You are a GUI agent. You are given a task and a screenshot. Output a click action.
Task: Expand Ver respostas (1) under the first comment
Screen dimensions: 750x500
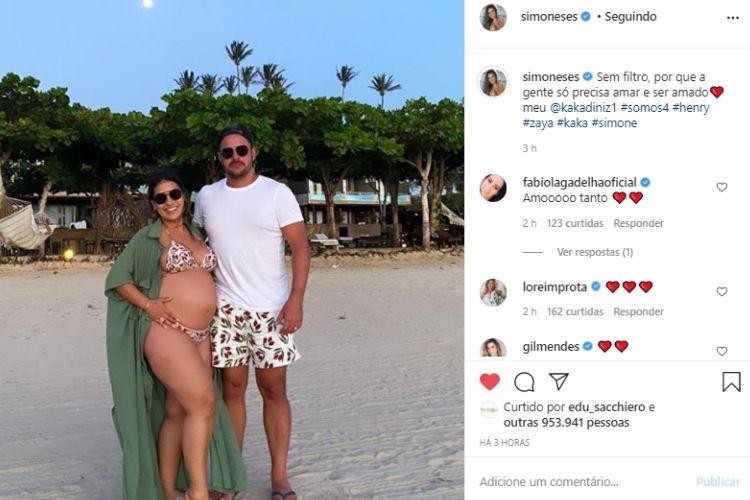(x=595, y=252)
